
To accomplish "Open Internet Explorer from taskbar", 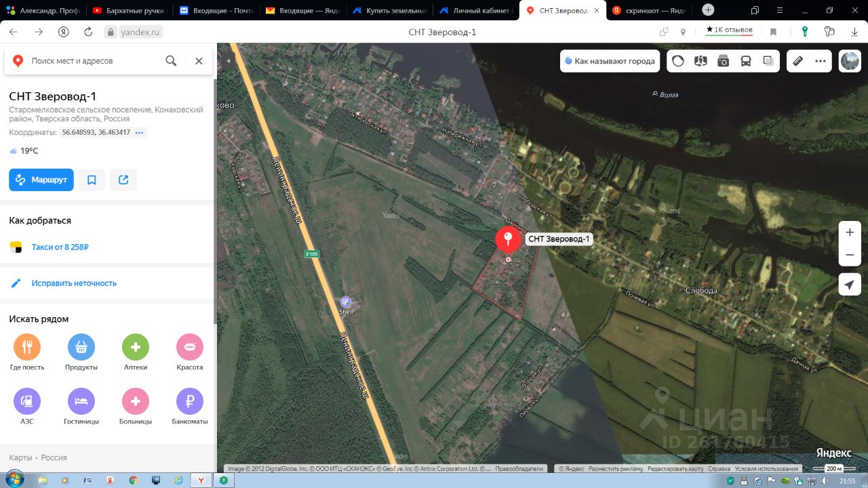I will pos(178,480).
